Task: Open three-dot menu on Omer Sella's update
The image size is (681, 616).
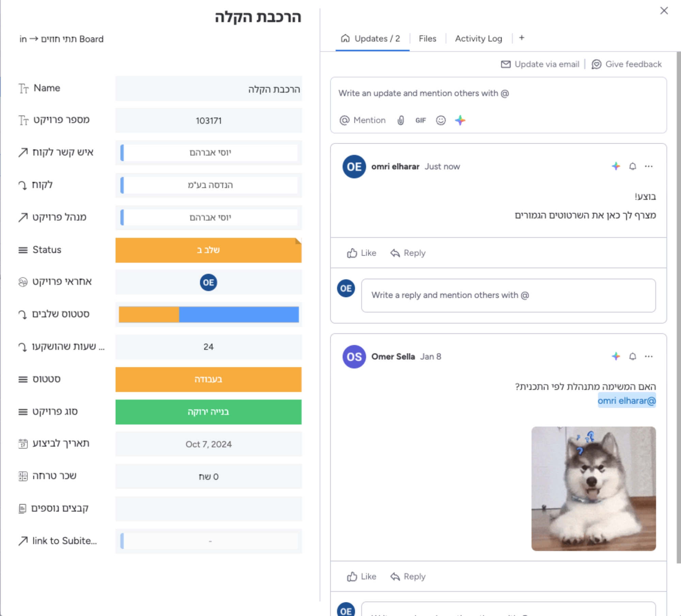Action: [x=649, y=356]
